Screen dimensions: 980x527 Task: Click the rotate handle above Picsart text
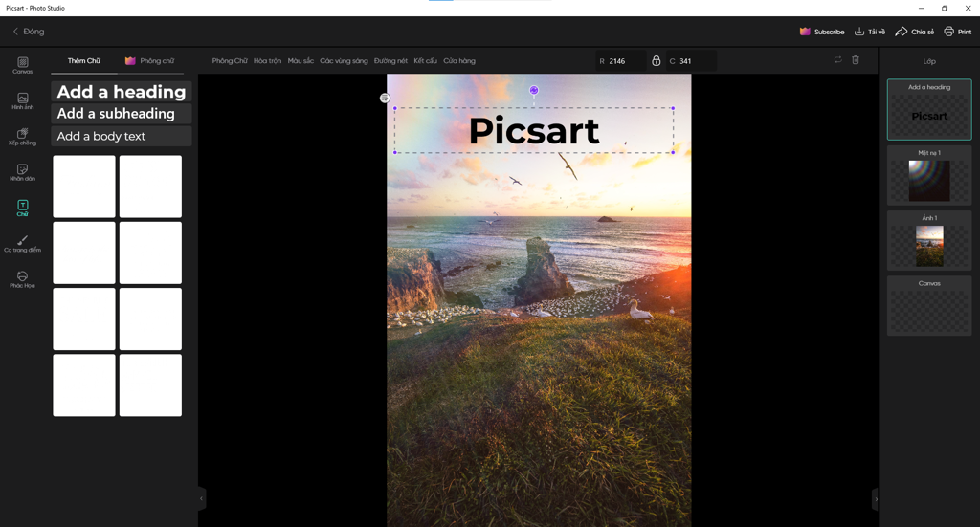(x=534, y=91)
